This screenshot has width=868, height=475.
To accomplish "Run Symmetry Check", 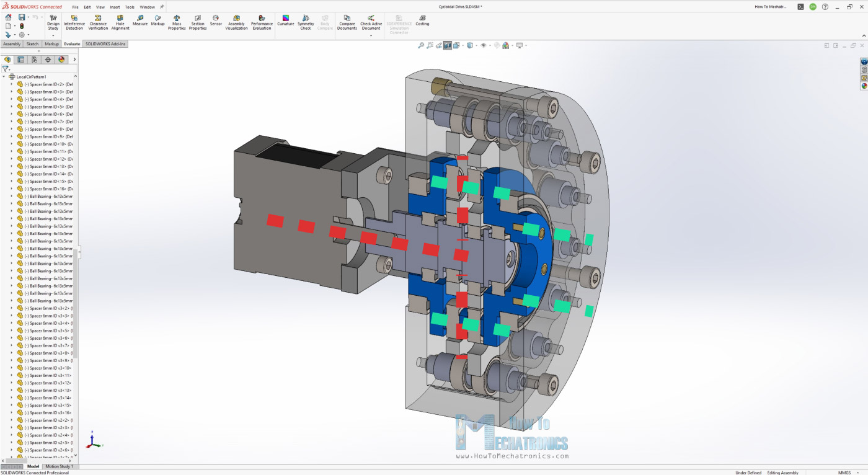I will click(x=306, y=22).
